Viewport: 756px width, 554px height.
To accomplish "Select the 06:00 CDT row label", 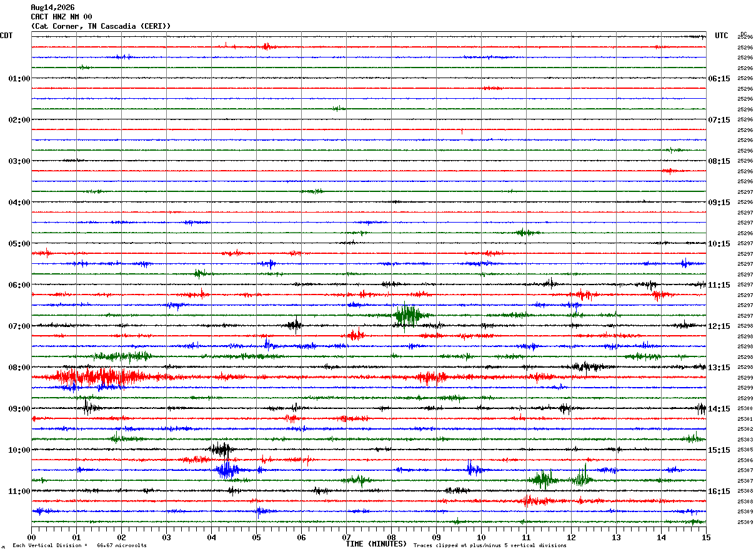I will pyautogui.click(x=19, y=285).
